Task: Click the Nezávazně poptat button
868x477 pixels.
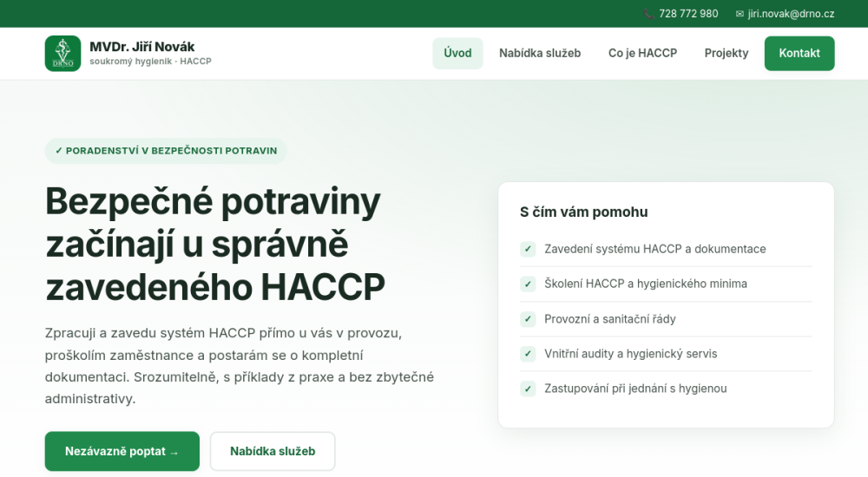Action: (x=122, y=451)
